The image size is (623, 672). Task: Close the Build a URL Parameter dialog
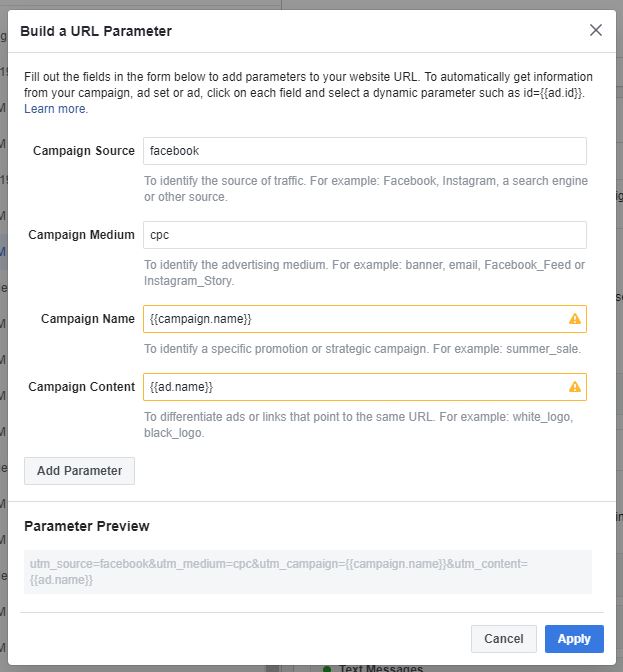point(596,30)
